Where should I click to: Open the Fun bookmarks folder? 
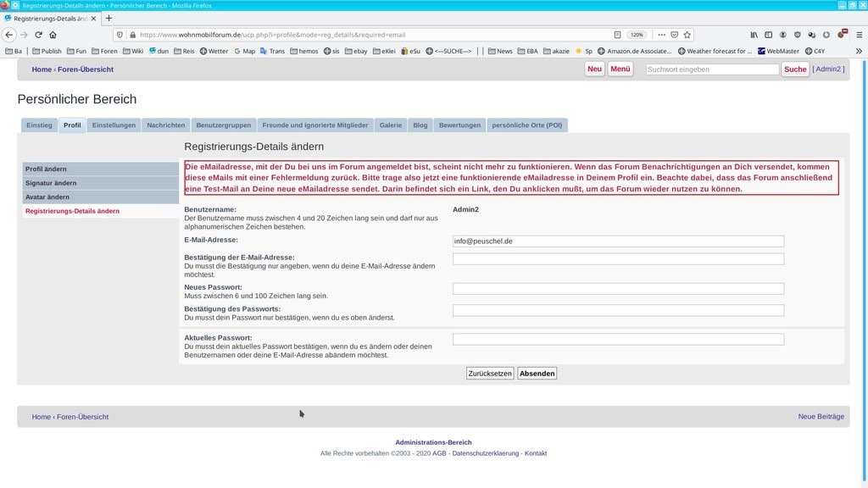tap(76, 51)
